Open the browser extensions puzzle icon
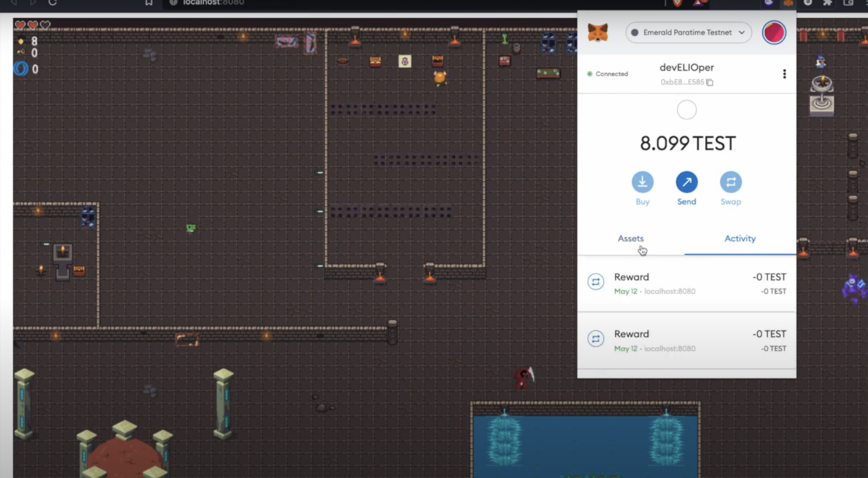Screen dimensions: 868x478 (x=827, y=3)
